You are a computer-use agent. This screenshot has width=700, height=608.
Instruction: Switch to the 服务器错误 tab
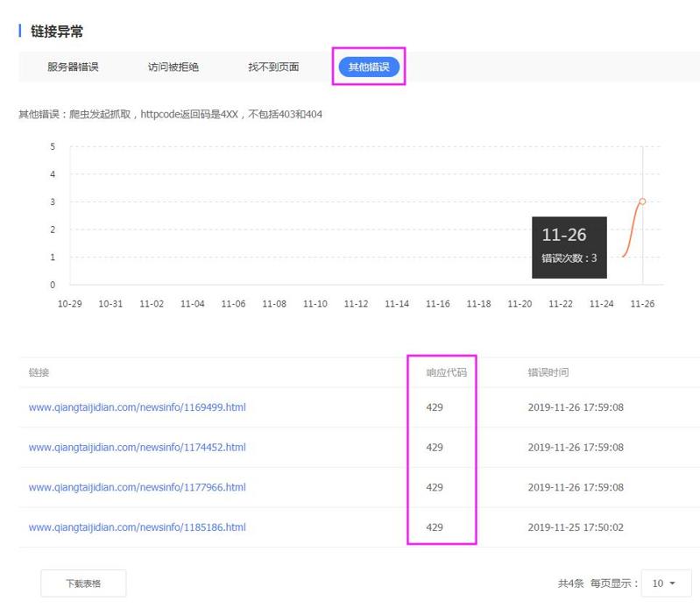coord(73,67)
